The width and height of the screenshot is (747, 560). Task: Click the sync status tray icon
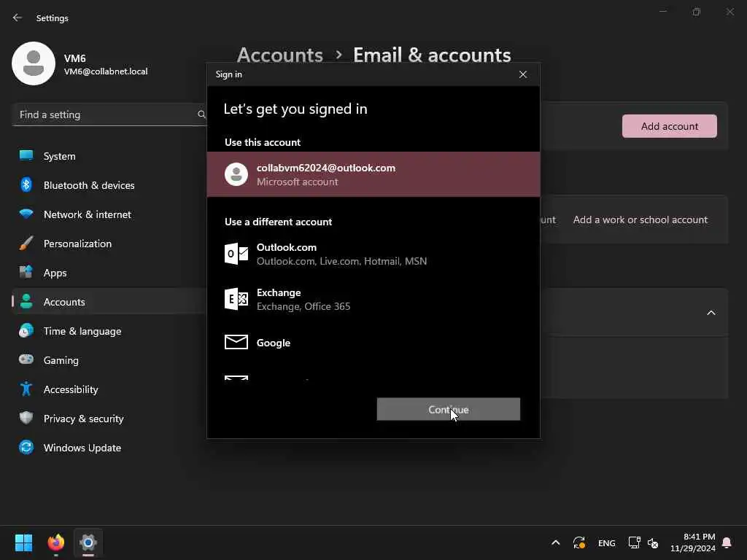[x=578, y=542]
